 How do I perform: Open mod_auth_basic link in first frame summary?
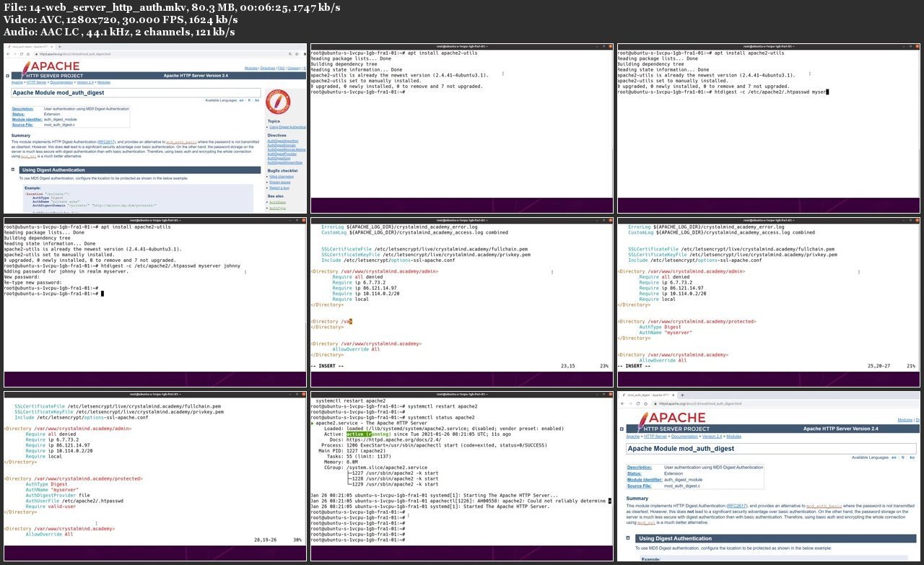[x=181, y=142]
